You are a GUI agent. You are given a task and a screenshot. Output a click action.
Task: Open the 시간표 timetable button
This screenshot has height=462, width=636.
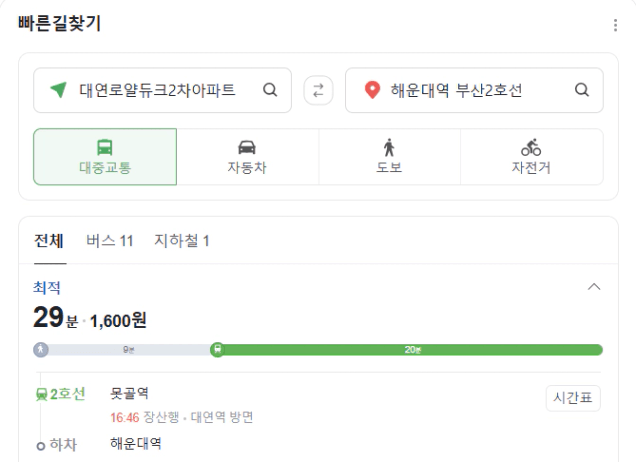(573, 398)
